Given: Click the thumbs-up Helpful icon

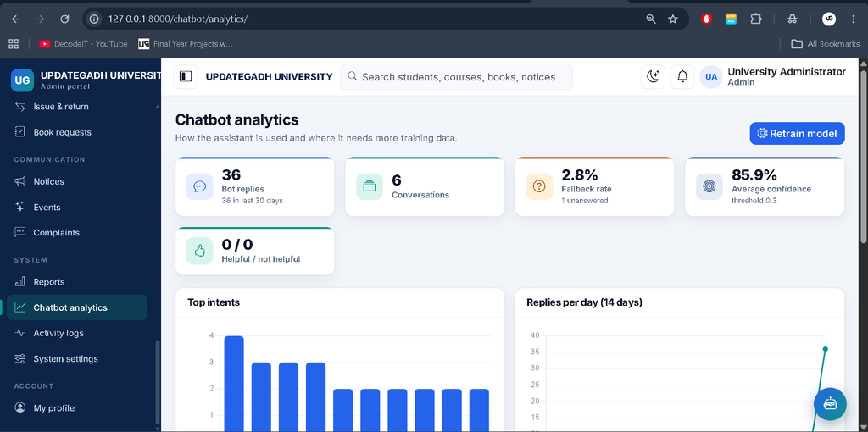Looking at the screenshot, I should coord(200,251).
